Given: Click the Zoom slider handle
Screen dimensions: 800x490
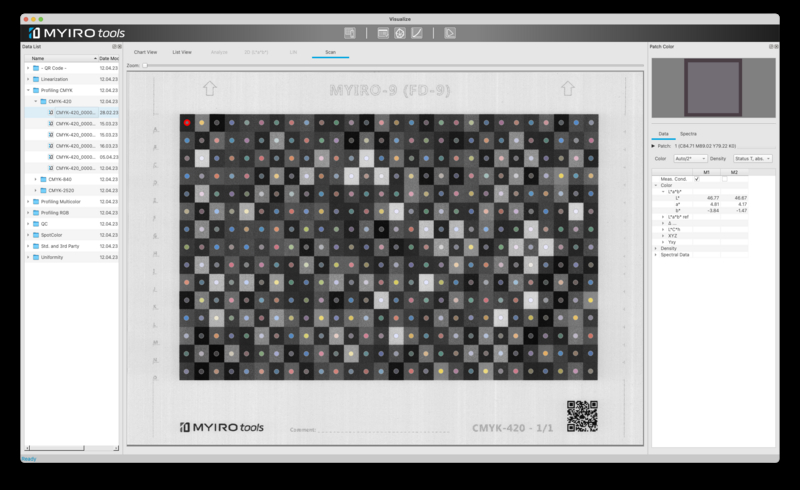Looking at the screenshot, I should pos(145,65).
